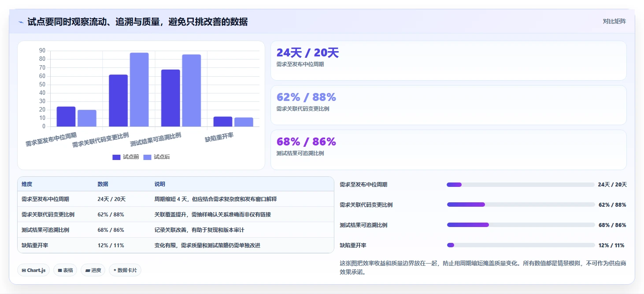Click the lightning icon beside the header title
Viewport: 644px width, 294px height.
coord(21,22)
